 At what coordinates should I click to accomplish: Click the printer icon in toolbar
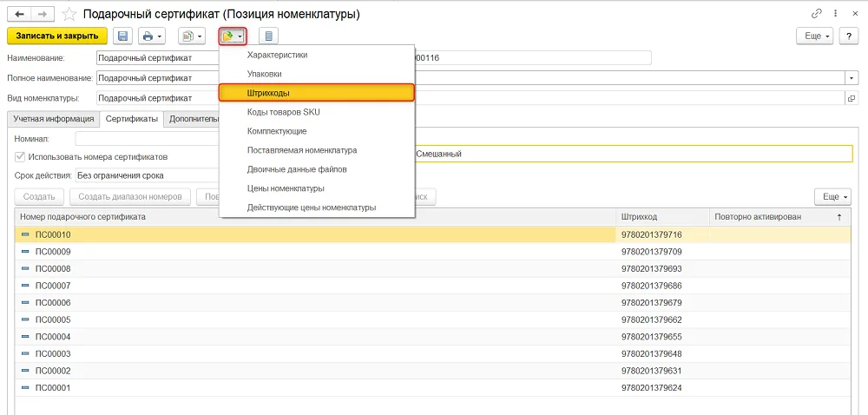[151, 36]
